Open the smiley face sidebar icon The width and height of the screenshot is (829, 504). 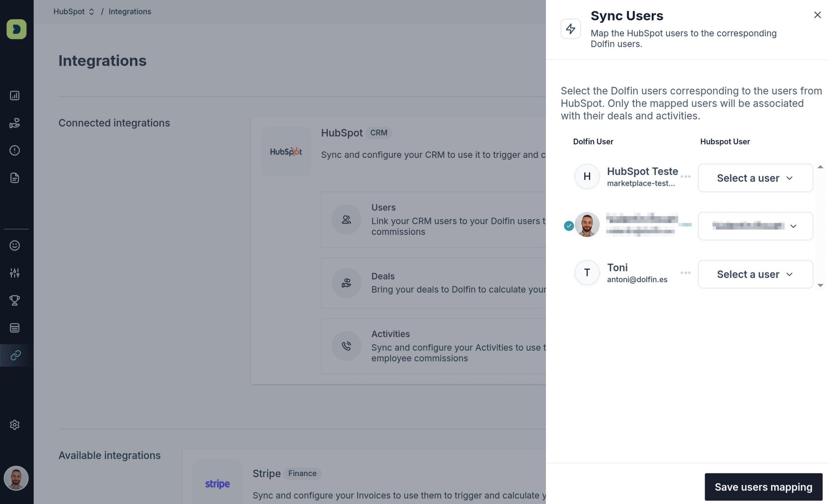pos(15,245)
